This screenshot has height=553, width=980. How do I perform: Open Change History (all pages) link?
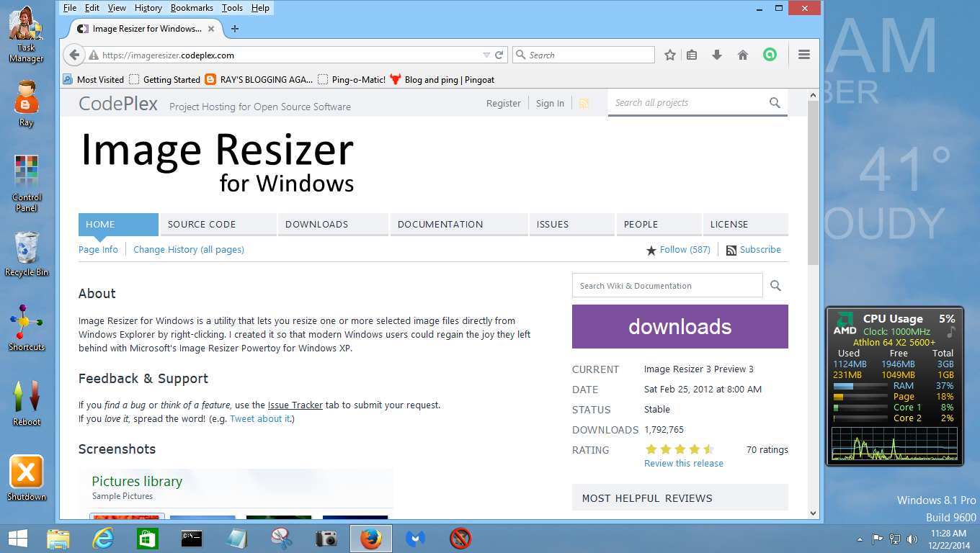pyautogui.click(x=189, y=249)
